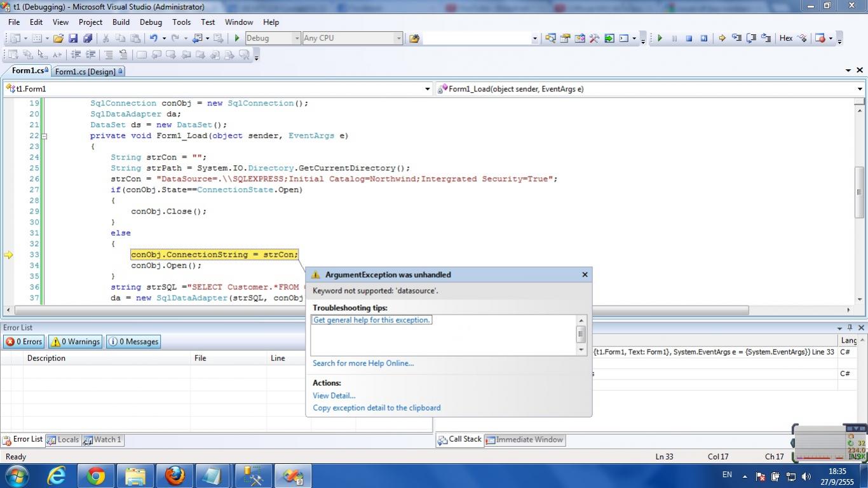The width and height of the screenshot is (868, 488).
Task: Switch to the Form1.cs [Design] tab
Action: coord(89,71)
